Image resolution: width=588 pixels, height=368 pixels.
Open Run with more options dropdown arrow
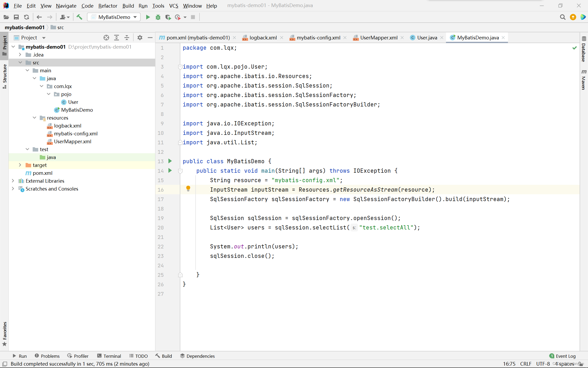click(185, 17)
